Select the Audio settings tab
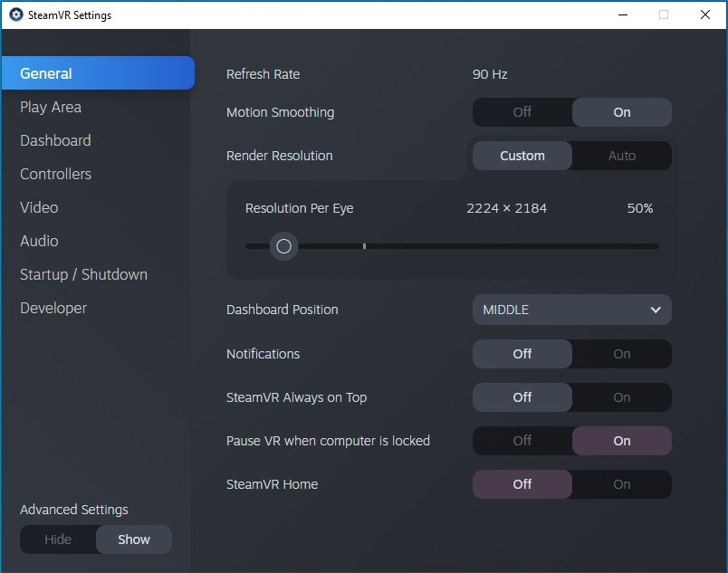728x573 pixels. tap(39, 241)
